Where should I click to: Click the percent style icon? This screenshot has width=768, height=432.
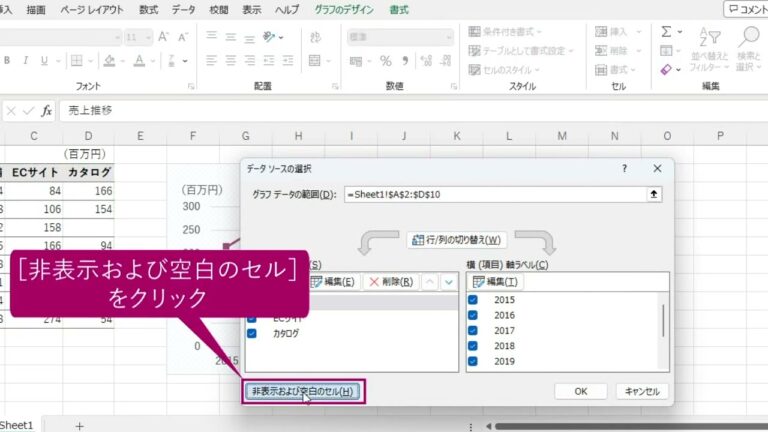point(386,61)
